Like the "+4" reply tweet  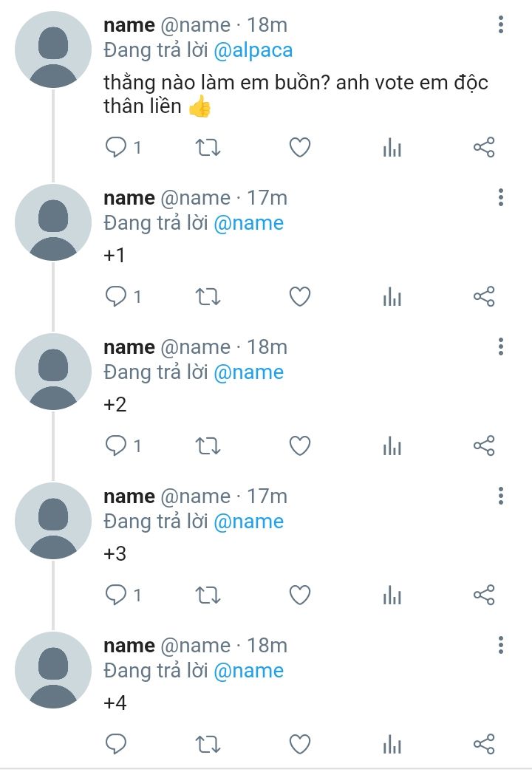click(299, 744)
